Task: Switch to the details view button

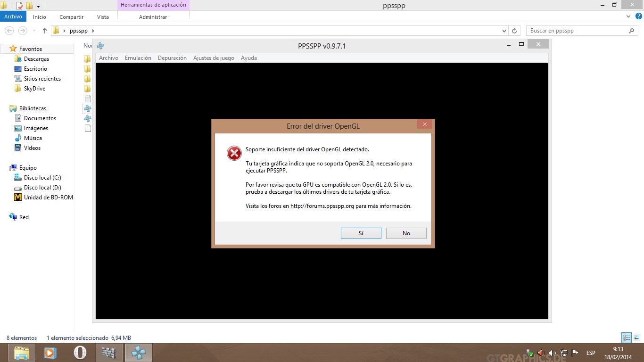Action: coord(626,337)
